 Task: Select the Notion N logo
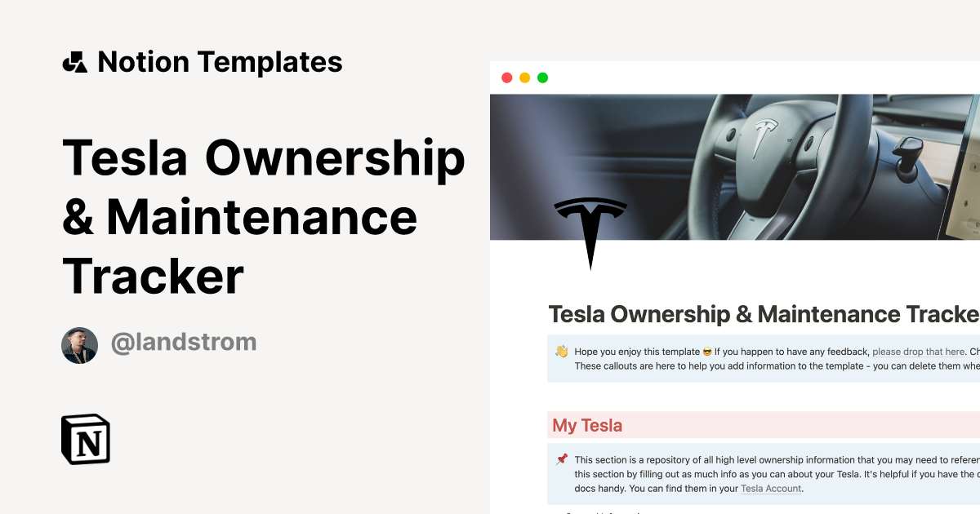[86, 439]
